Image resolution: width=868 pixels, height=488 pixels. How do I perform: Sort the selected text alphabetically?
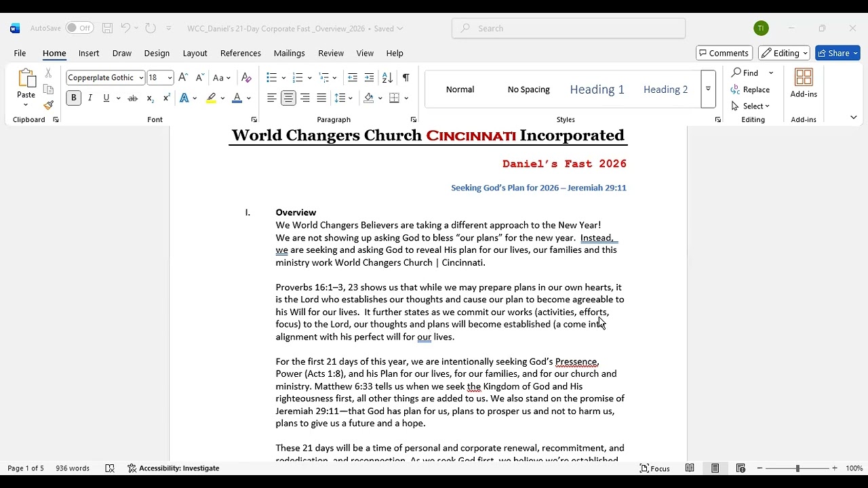point(387,77)
